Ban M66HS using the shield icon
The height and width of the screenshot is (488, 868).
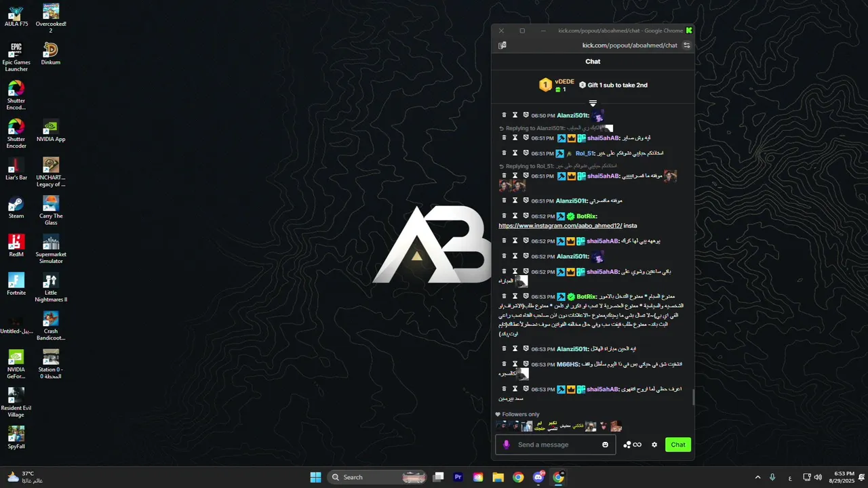click(526, 364)
